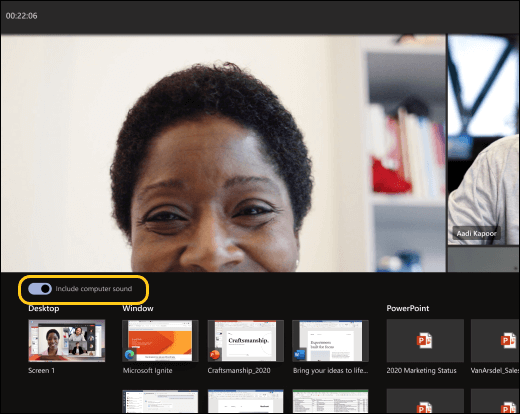The image size is (520, 414).
Task: Click the Aadi Kapoor name label
Action: click(476, 233)
